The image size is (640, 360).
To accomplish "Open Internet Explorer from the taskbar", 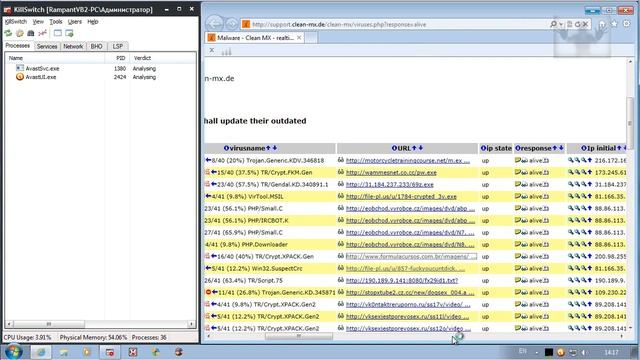I will point(41,352).
